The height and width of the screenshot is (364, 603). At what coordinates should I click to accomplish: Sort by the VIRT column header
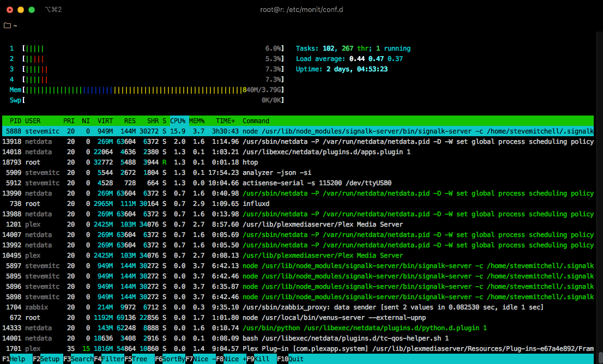tap(105, 120)
